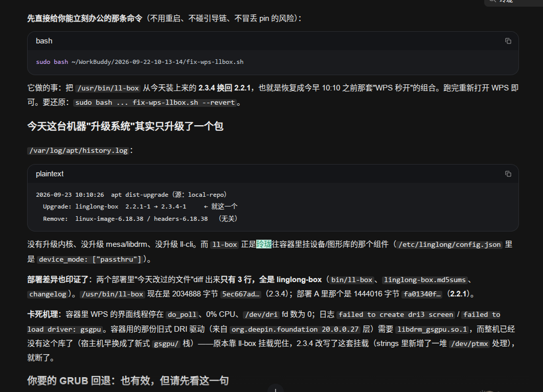
Task: Click the 'device_mode: ["passthru"]' inline code
Action: (x=89, y=259)
